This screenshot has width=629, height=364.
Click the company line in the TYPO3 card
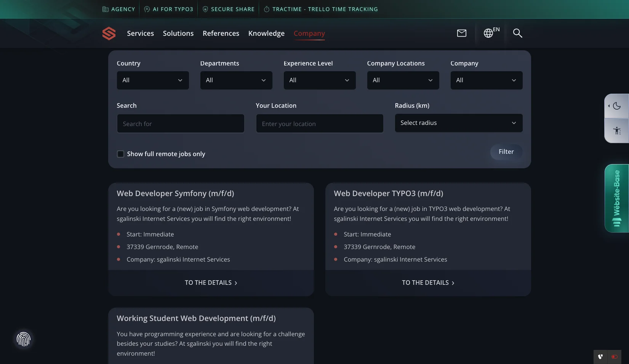[395, 259]
